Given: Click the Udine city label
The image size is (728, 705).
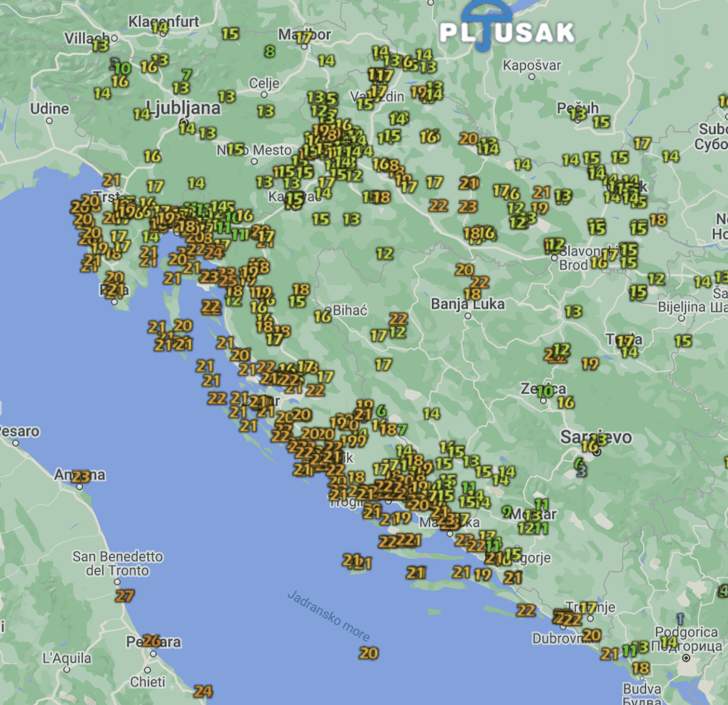Looking at the screenshot, I should (50, 109).
